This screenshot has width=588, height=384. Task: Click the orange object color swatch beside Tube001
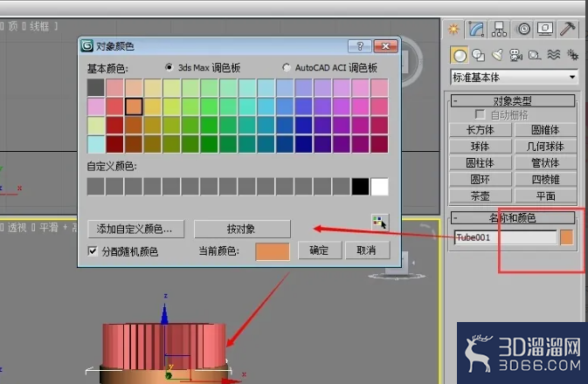[567, 237]
